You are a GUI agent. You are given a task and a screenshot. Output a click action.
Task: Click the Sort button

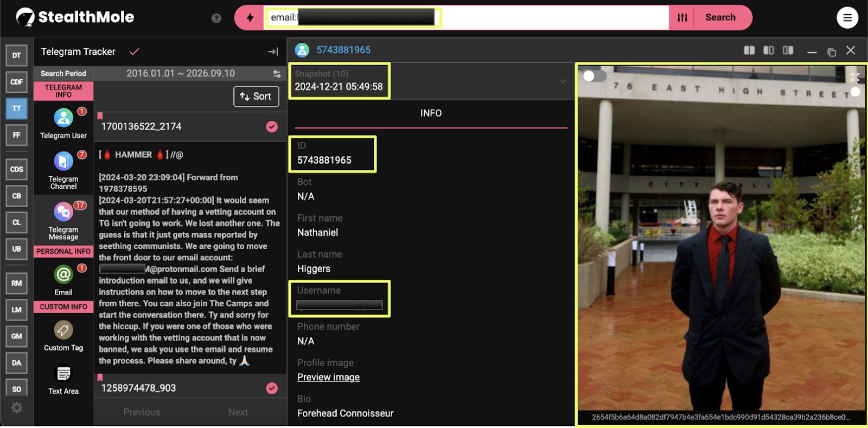tap(256, 97)
